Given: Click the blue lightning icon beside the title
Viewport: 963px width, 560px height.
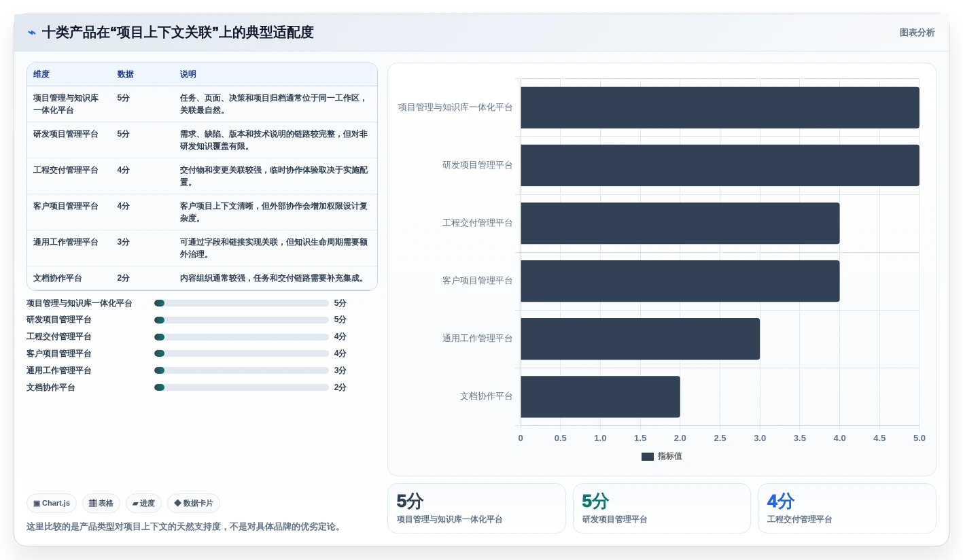Looking at the screenshot, I should tap(32, 33).
